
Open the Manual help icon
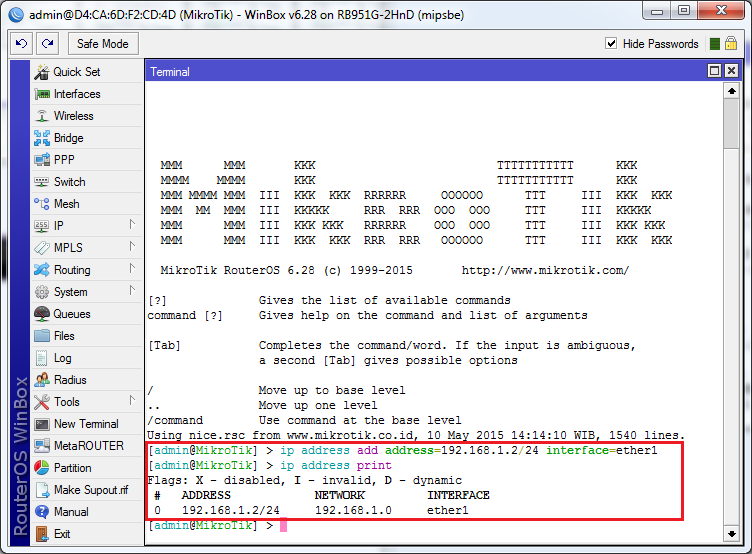42,512
